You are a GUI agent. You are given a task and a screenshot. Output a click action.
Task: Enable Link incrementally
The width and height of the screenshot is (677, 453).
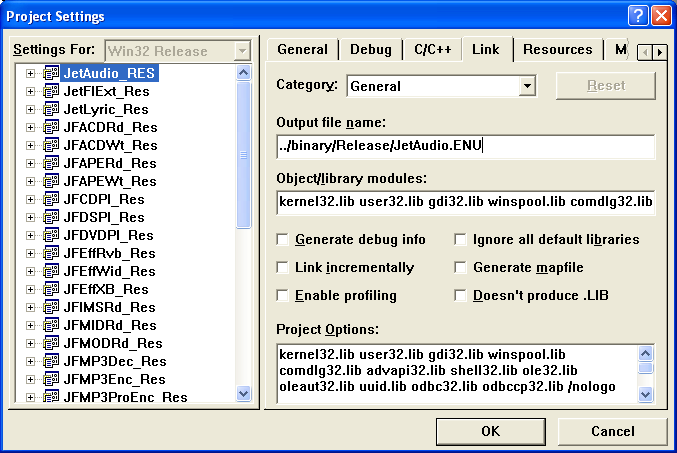click(282, 267)
